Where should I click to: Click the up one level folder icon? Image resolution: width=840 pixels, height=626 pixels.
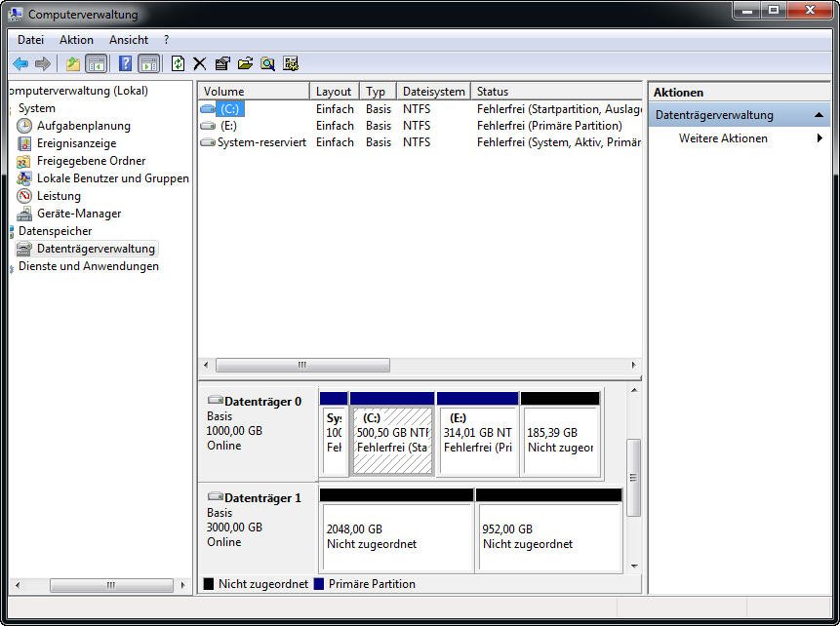pyautogui.click(x=72, y=64)
